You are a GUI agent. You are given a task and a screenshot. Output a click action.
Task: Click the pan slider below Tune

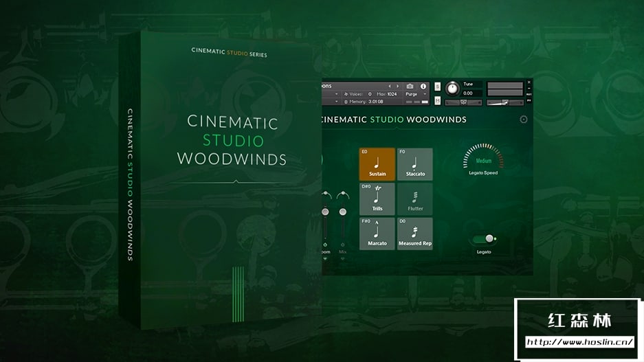tap(463, 102)
